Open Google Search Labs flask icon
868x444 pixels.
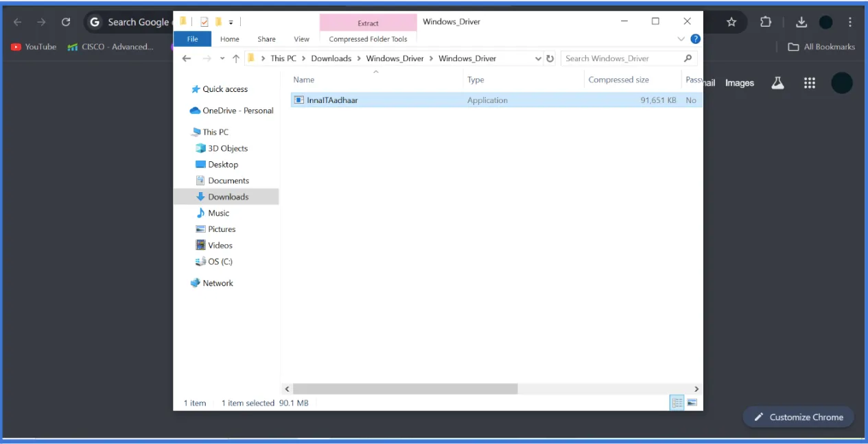point(777,83)
